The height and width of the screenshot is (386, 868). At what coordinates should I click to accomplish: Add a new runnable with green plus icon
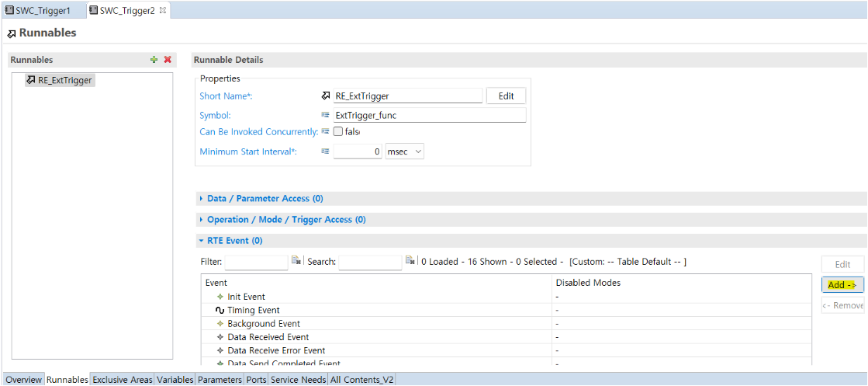coord(154,60)
